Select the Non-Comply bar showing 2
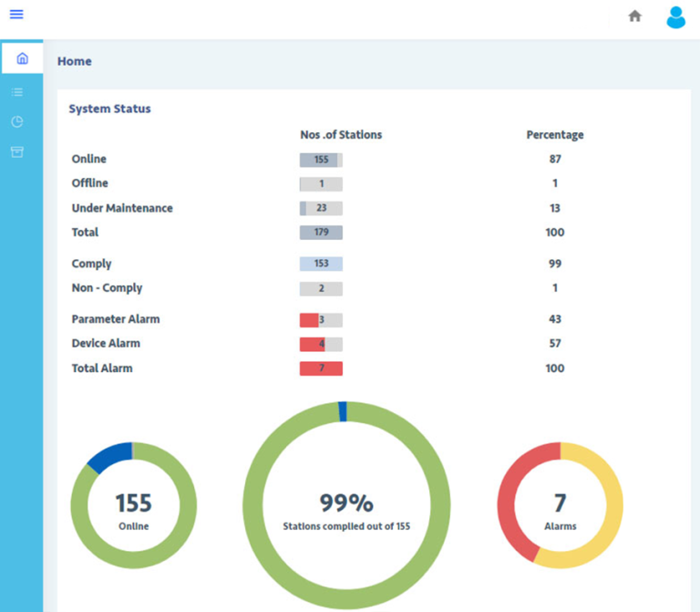700x612 pixels. pos(321,288)
